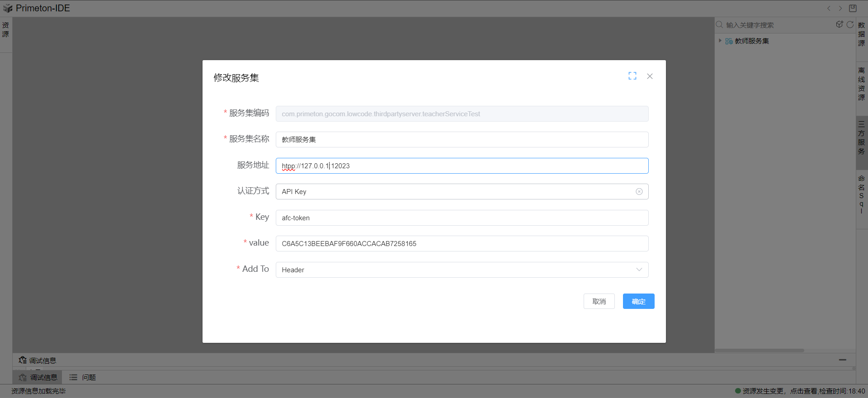Minimize the 调试信息 bottom panel
868x398 pixels.
tap(842, 360)
